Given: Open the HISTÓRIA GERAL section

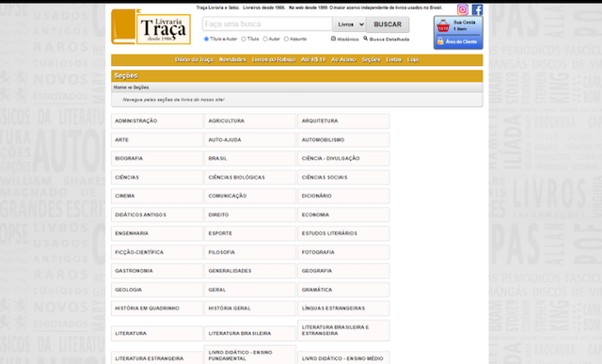Looking at the screenshot, I should point(250,309).
